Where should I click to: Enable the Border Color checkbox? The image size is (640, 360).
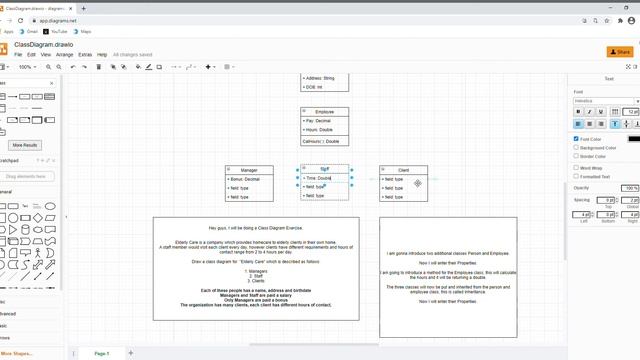[576, 156]
